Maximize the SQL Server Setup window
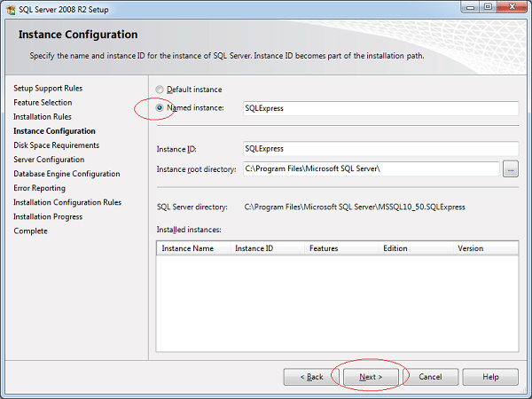532x399 pixels. [x=488, y=7]
